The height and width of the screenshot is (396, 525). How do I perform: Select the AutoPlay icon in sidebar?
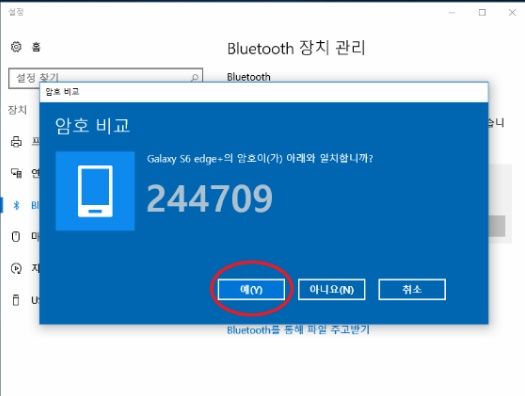[x=16, y=268]
